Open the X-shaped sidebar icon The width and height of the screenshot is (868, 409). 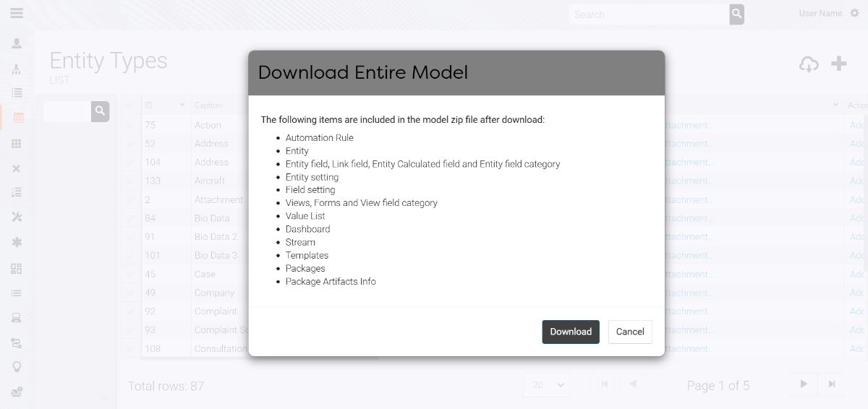(x=17, y=168)
